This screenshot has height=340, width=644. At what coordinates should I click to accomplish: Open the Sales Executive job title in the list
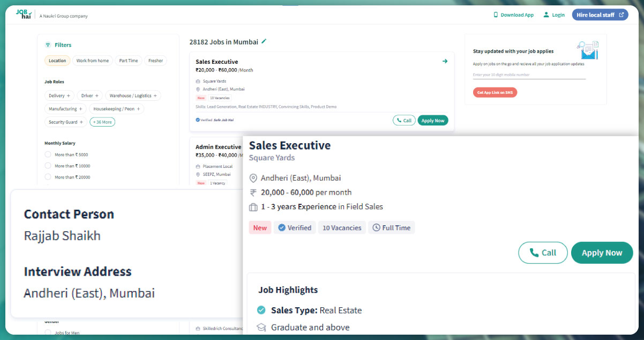pyautogui.click(x=217, y=62)
